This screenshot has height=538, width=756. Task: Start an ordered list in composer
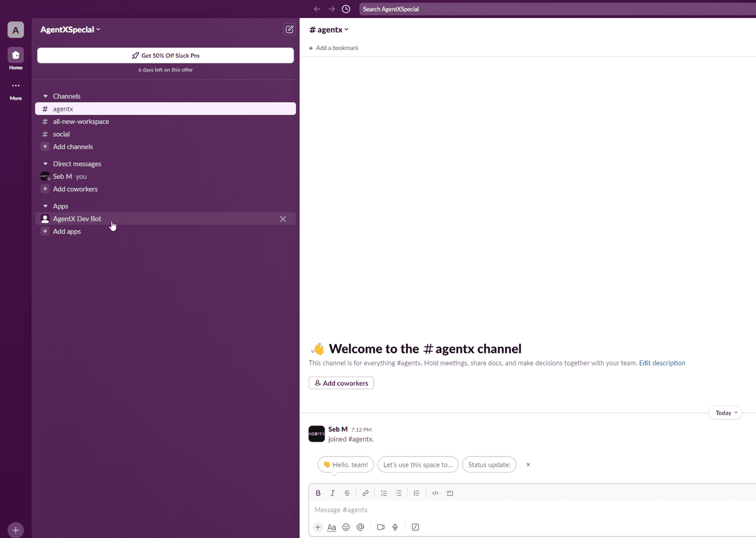pos(384,493)
